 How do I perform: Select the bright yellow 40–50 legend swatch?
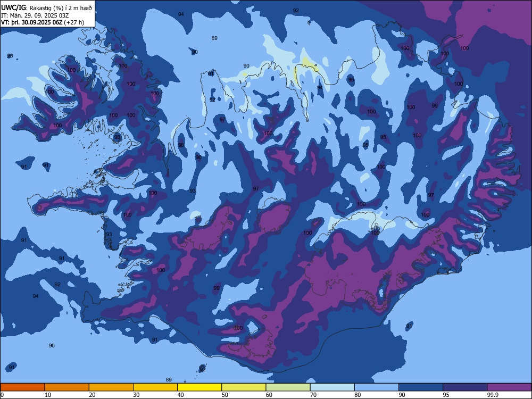pyautogui.click(x=199, y=387)
